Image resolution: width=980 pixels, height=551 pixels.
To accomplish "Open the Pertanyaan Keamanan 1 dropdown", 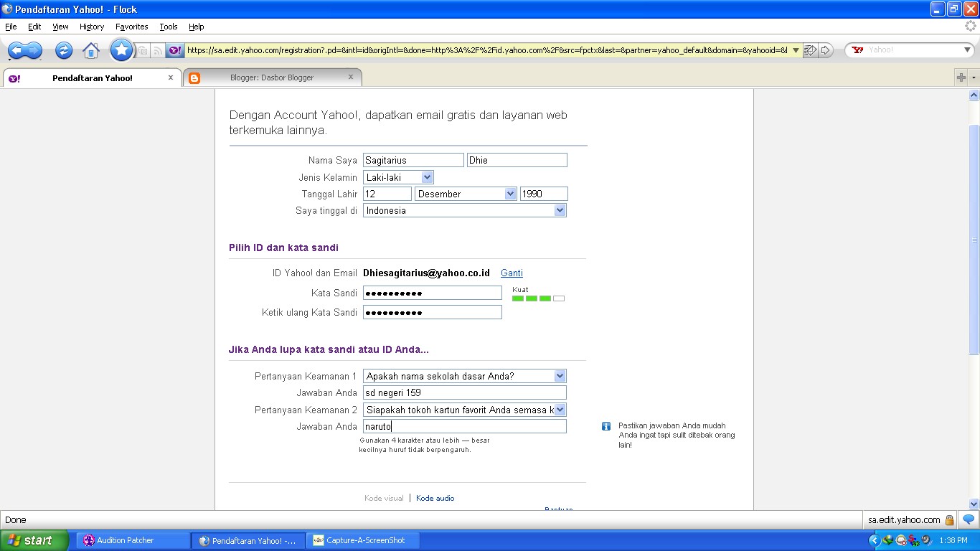I will point(465,376).
